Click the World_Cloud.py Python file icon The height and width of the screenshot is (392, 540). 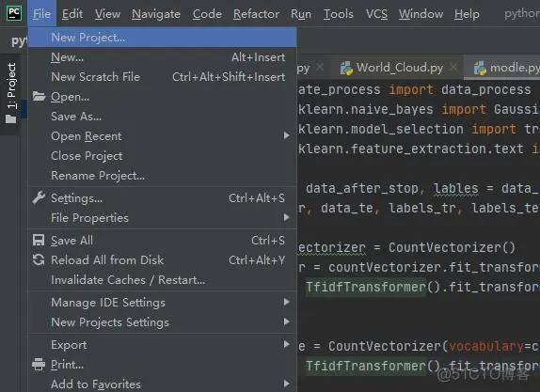click(346, 68)
